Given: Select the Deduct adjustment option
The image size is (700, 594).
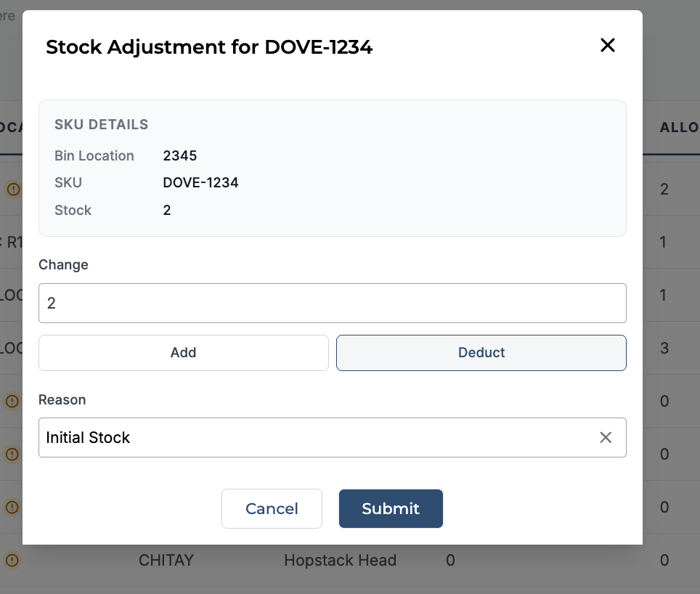Looking at the screenshot, I should pos(481,353).
